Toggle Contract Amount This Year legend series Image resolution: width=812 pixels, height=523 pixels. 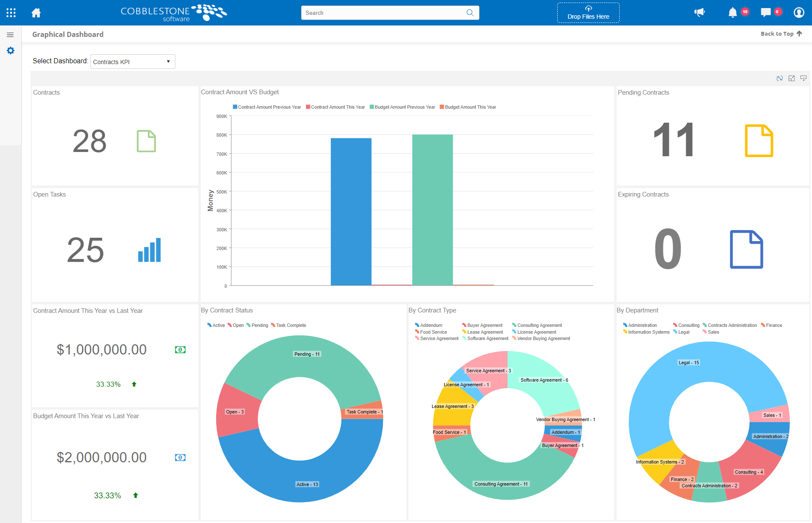336,107
